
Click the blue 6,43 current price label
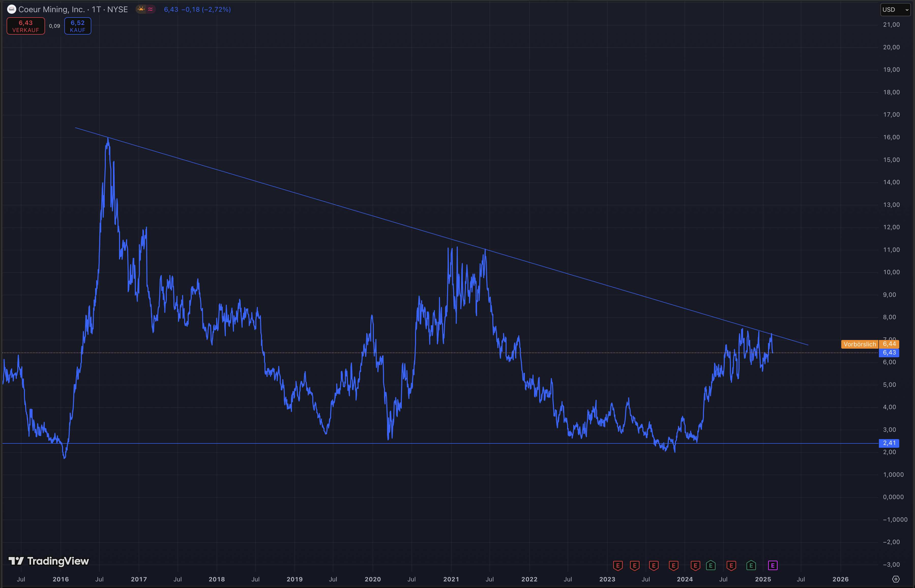[889, 352]
